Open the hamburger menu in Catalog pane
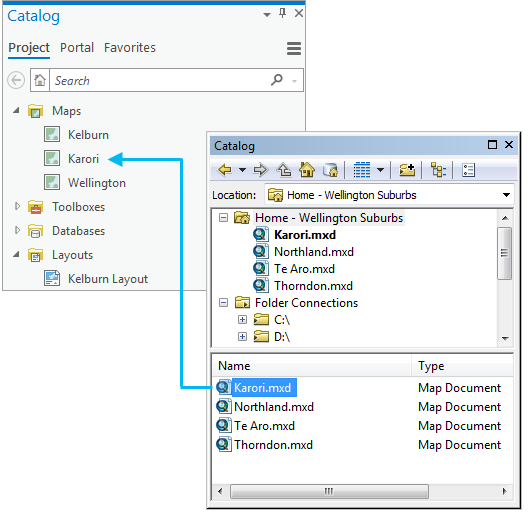This screenshot has height=517, width=528. point(294,48)
